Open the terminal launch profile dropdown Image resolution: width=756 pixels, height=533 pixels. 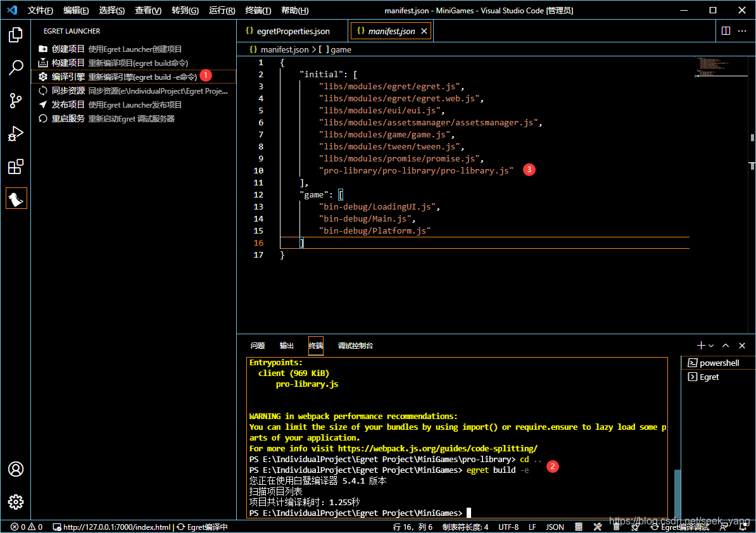[x=711, y=346]
